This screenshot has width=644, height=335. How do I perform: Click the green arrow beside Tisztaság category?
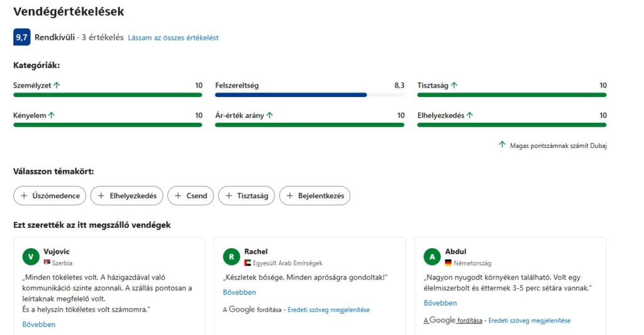coord(454,85)
